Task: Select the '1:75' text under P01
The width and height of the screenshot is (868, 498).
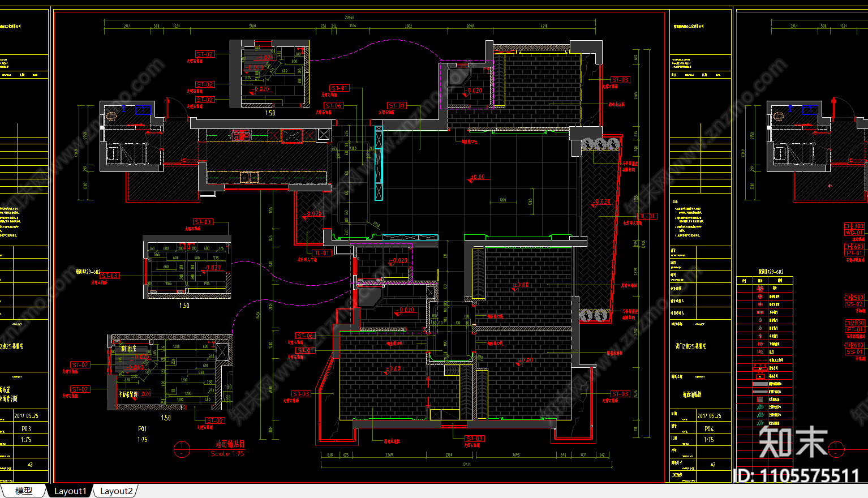Action: click(x=142, y=439)
